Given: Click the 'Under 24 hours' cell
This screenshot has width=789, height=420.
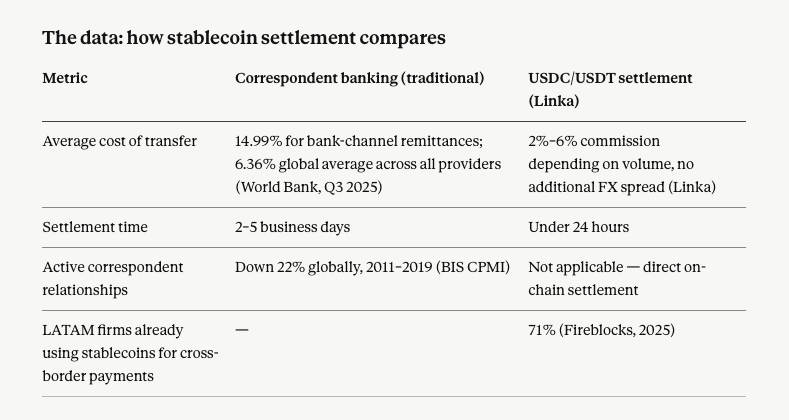Looking at the screenshot, I should 579,227.
